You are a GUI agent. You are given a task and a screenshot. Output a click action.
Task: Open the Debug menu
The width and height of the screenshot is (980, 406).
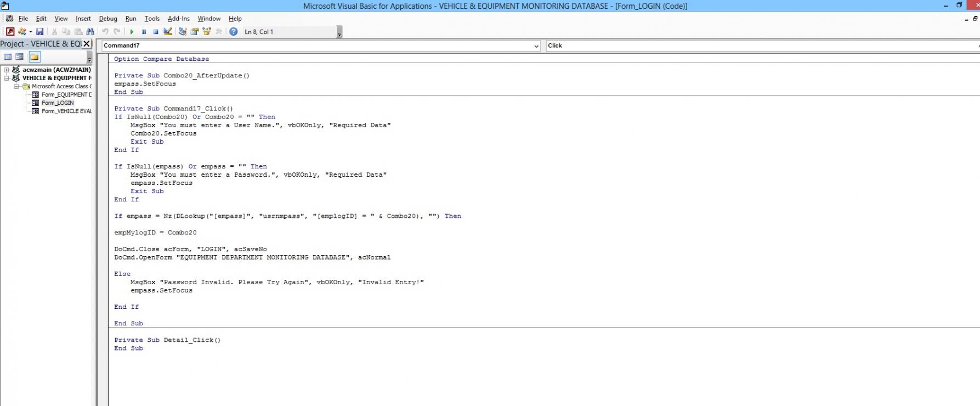point(108,19)
